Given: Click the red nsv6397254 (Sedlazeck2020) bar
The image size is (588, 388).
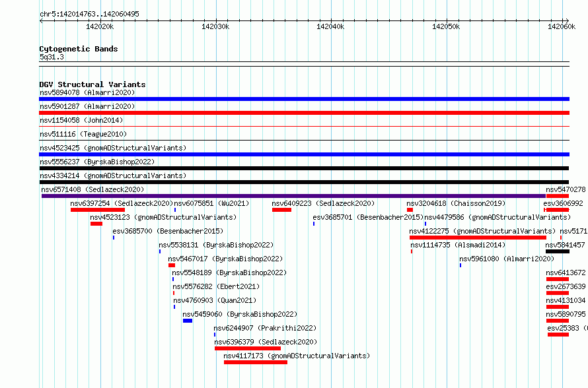Looking at the screenshot, I should [98, 210].
